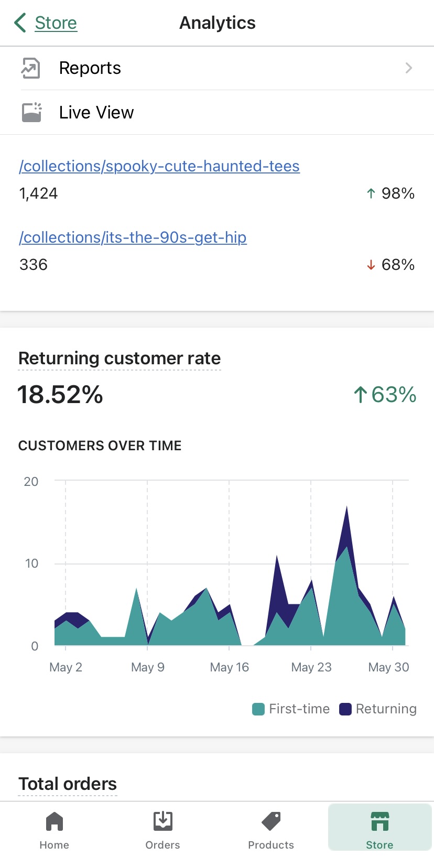Tap the Orders inbox icon
This screenshot has height=868, width=434.
click(163, 821)
